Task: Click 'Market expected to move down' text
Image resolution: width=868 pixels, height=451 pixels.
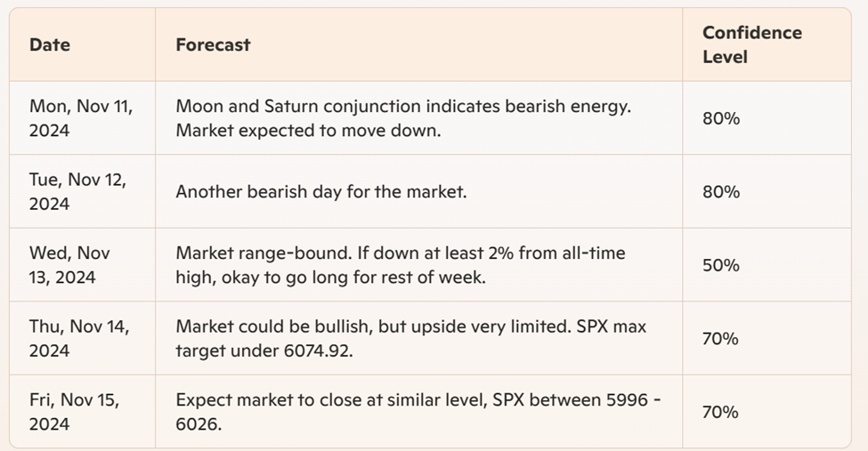Action: [x=308, y=131]
